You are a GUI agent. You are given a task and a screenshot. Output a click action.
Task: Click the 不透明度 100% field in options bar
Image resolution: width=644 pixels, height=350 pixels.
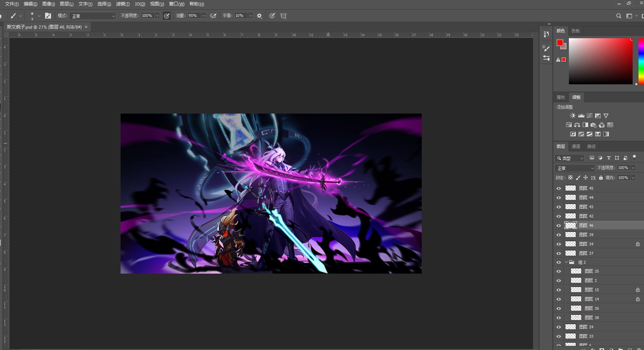click(x=147, y=16)
